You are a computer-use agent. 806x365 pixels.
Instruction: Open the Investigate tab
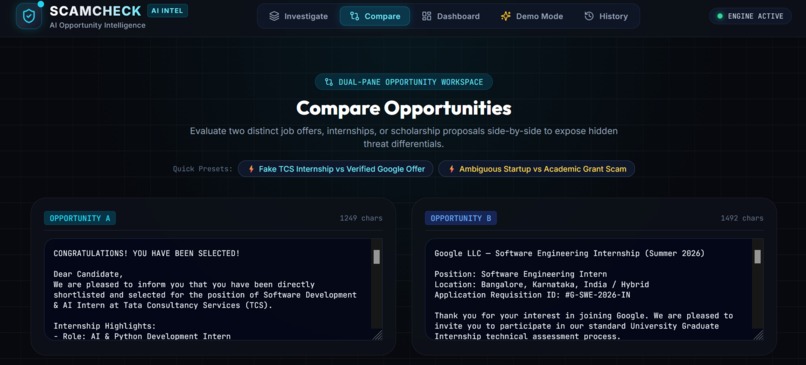click(299, 16)
